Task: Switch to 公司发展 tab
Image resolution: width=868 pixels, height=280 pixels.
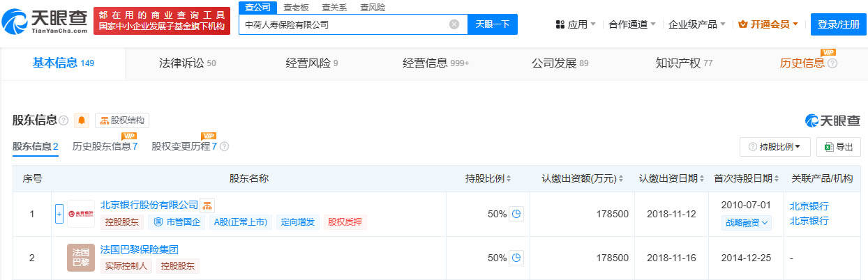Action: 560,63
